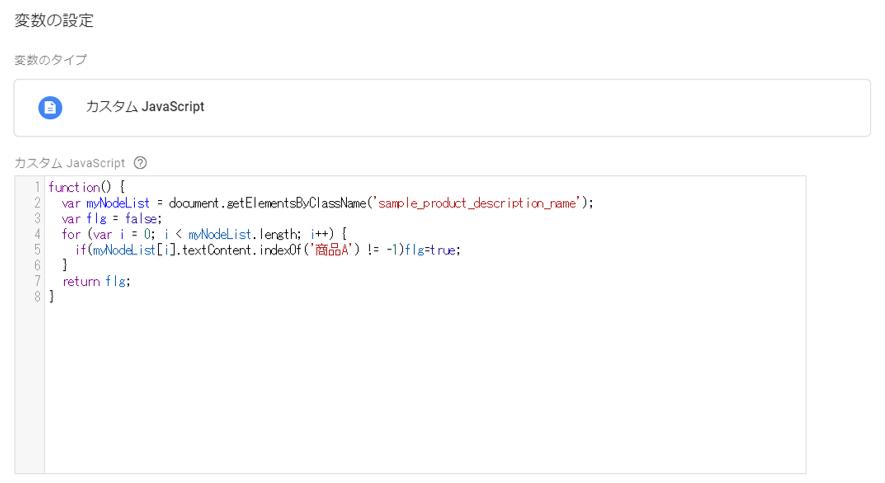Click the 'sample_product_description_name' string
Screen dimensions: 885x483
(479, 203)
